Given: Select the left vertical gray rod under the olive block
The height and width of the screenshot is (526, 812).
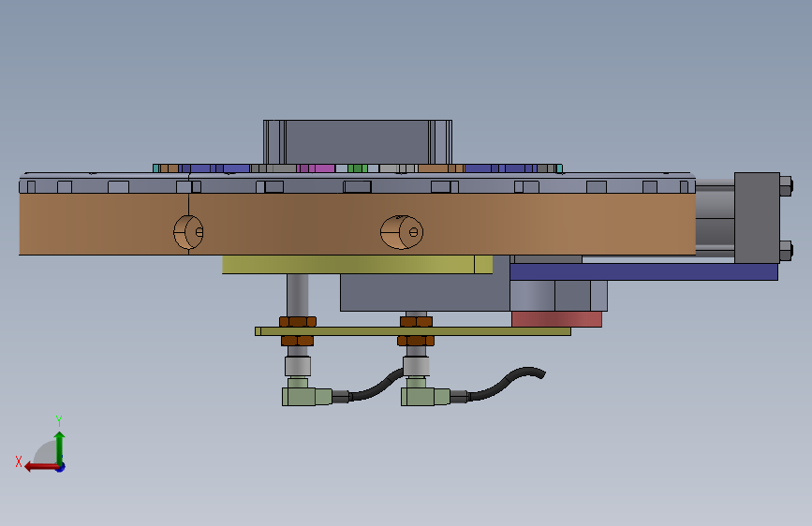Looking at the screenshot, I should (298, 295).
